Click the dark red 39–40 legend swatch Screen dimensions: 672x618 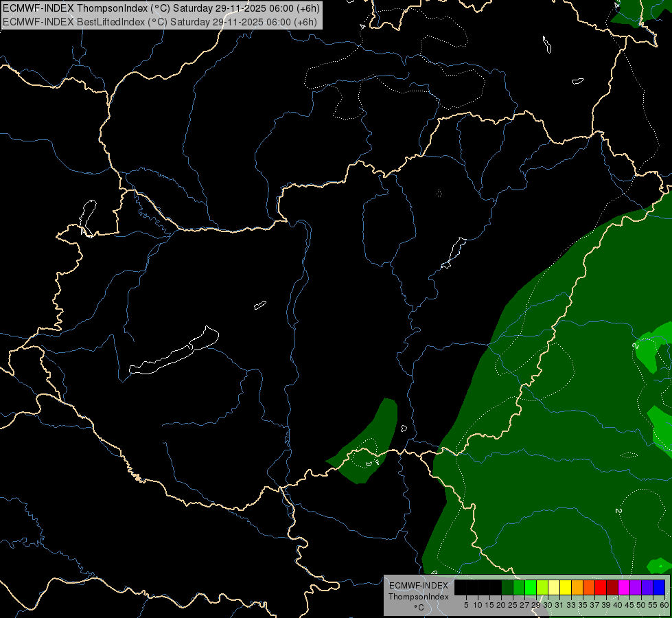(612, 587)
